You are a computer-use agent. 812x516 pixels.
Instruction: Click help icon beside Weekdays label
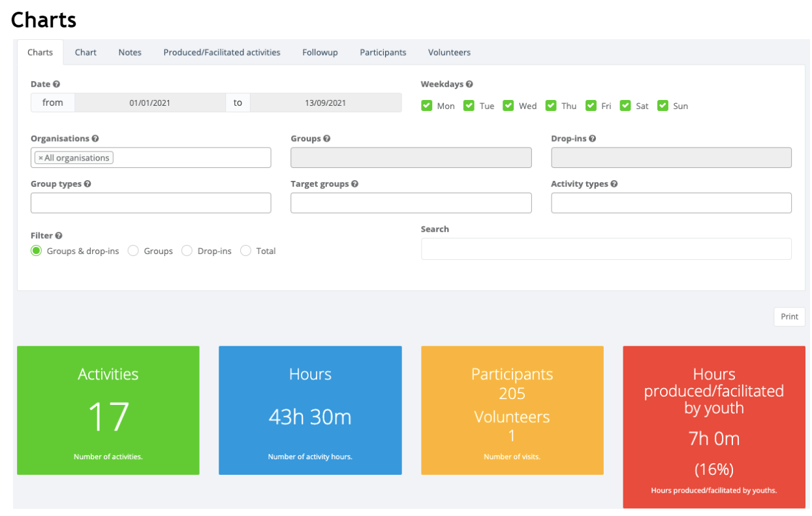469,84
